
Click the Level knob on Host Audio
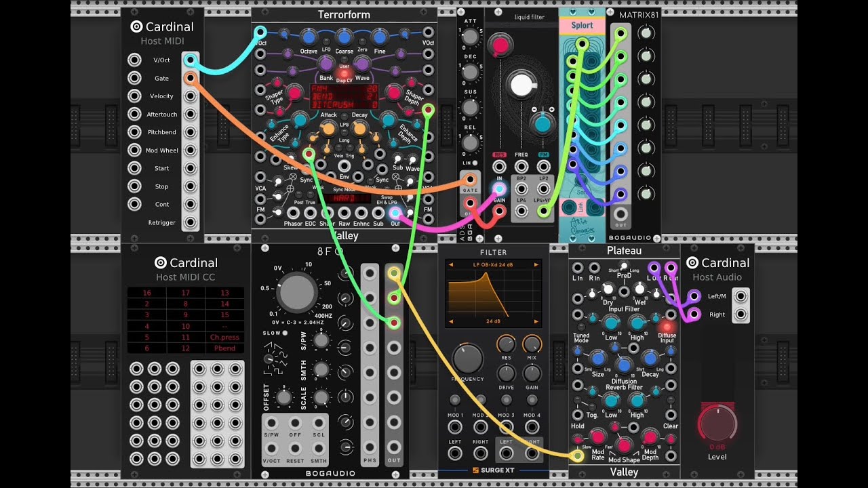coord(717,425)
